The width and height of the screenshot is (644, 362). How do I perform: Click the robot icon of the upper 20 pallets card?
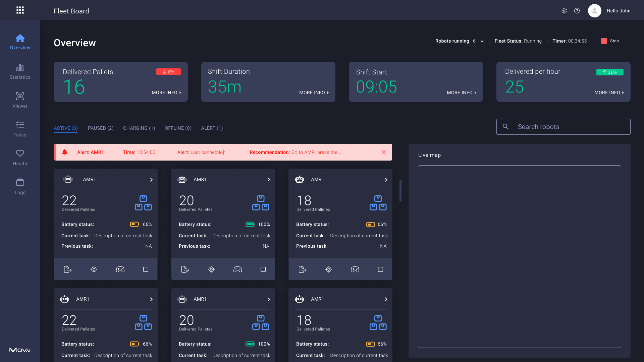tap(182, 179)
